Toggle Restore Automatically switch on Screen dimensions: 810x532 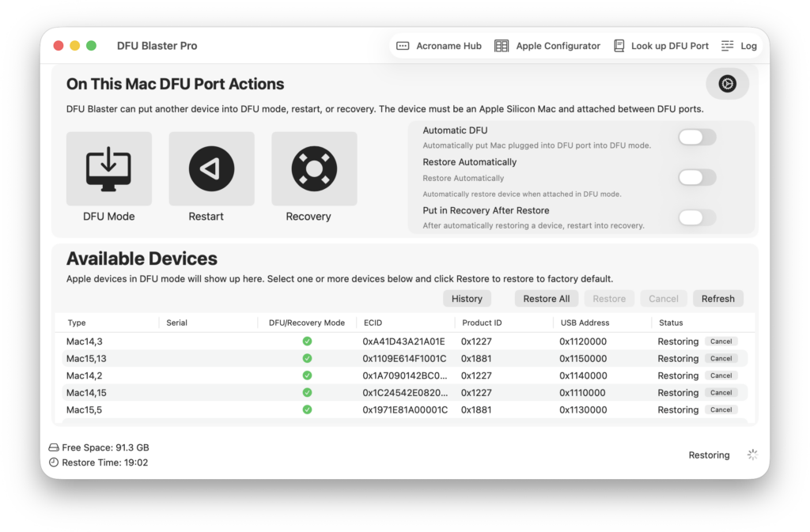tap(697, 177)
